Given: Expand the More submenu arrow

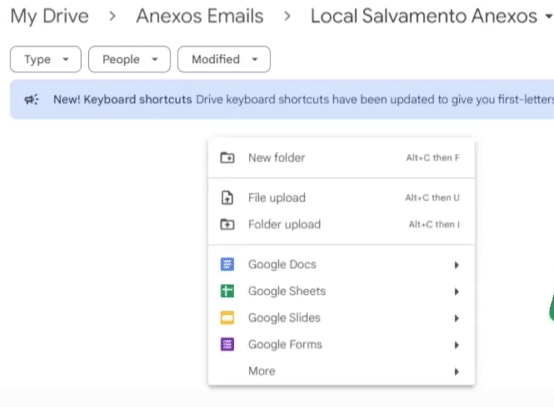Looking at the screenshot, I should click(x=456, y=371).
